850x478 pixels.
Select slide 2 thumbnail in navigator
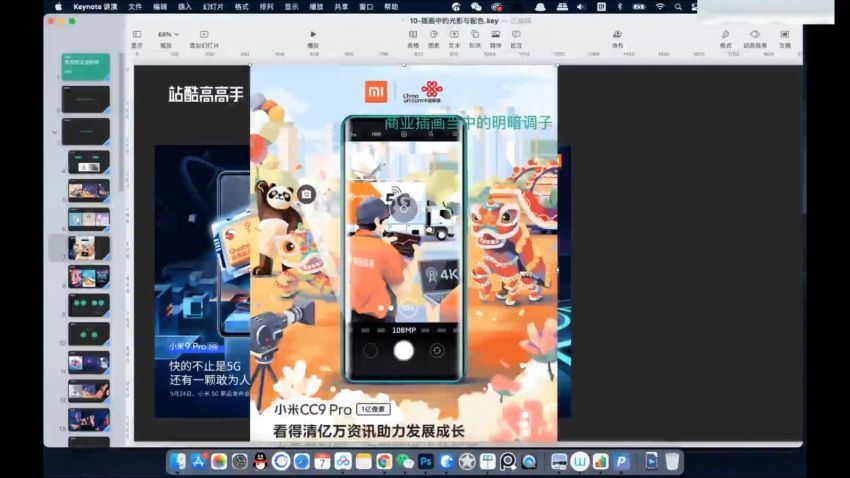point(86,99)
